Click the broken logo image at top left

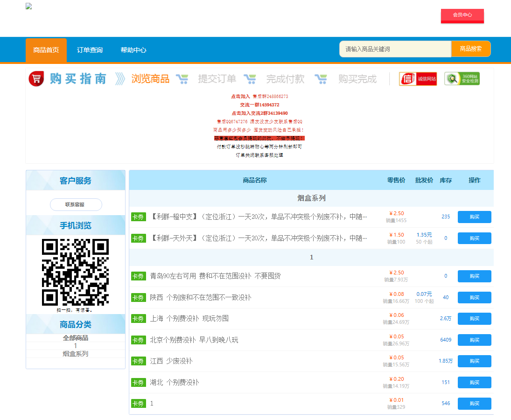click(x=28, y=6)
